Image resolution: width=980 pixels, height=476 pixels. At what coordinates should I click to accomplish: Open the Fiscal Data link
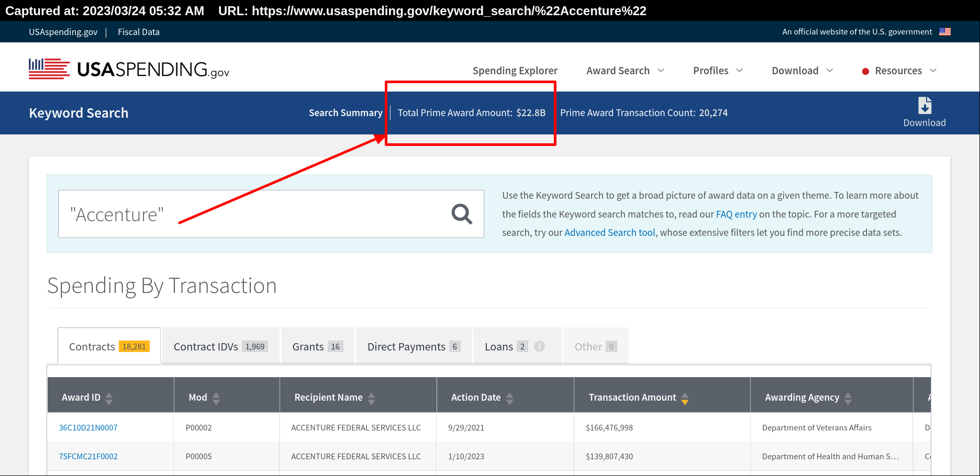coord(139,32)
